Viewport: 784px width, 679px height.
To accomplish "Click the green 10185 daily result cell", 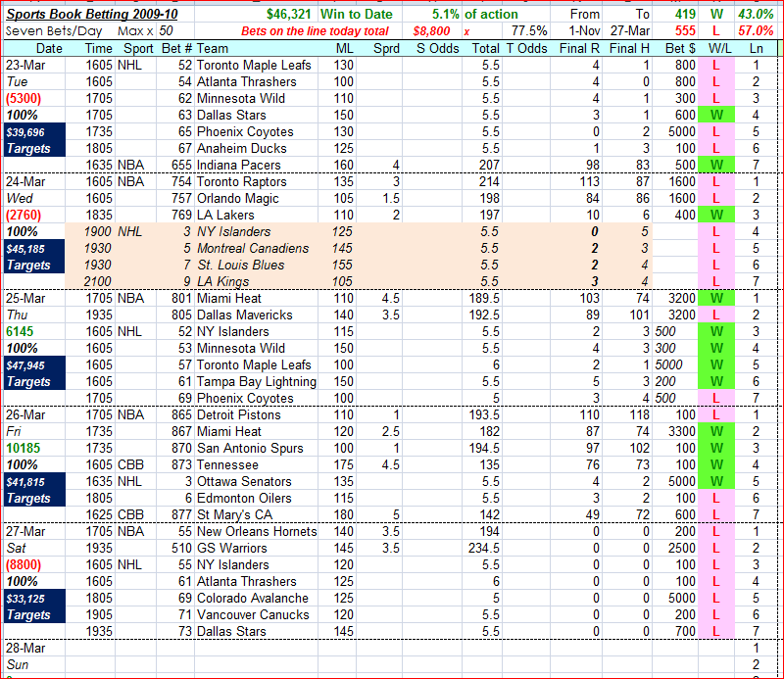I will (x=34, y=448).
